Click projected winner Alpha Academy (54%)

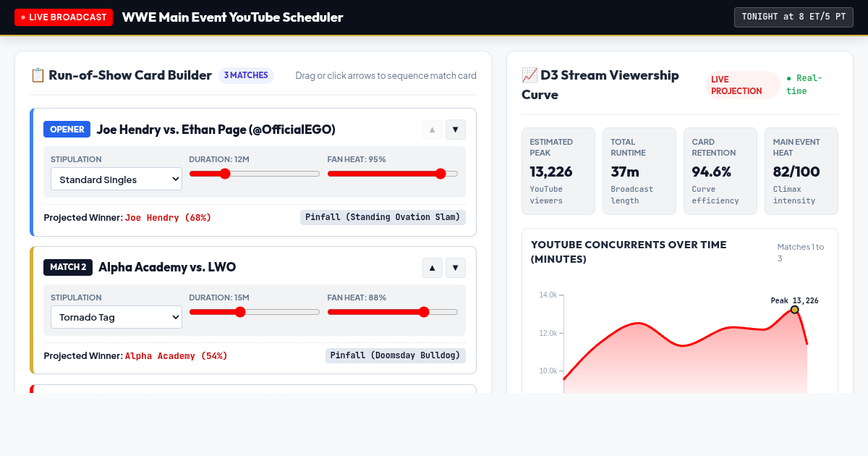176,355
